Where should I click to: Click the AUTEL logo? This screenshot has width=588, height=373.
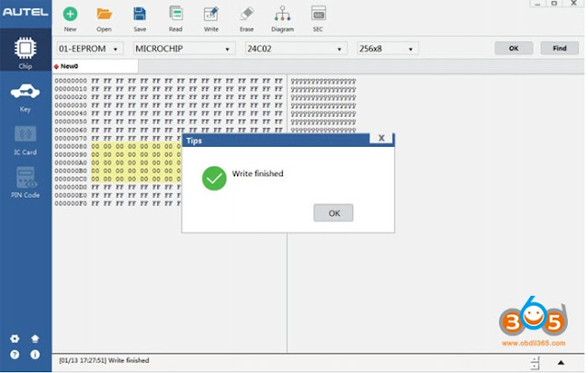(x=26, y=12)
